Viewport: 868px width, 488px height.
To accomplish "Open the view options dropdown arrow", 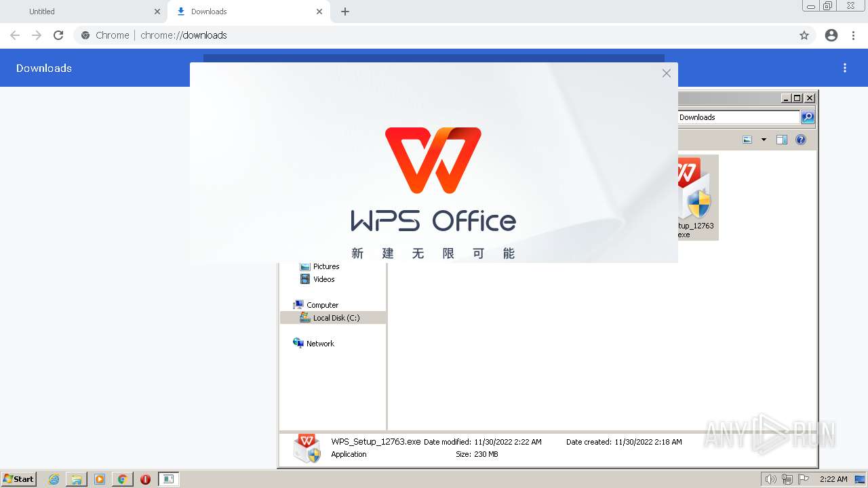I will pos(764,140).
